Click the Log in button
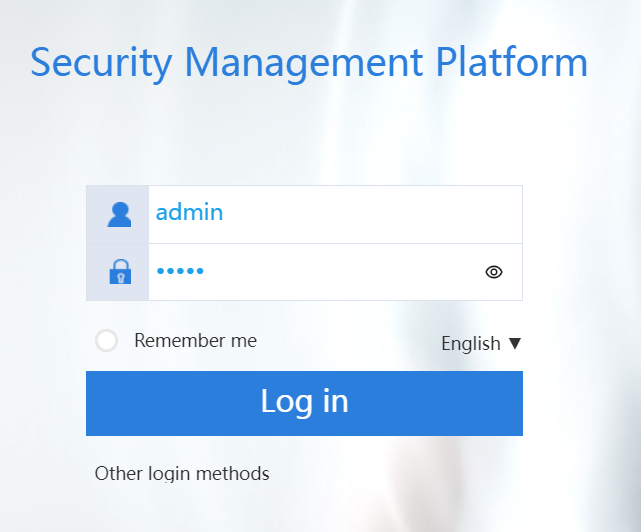This screenshot has width=641, height=532. 304,403
